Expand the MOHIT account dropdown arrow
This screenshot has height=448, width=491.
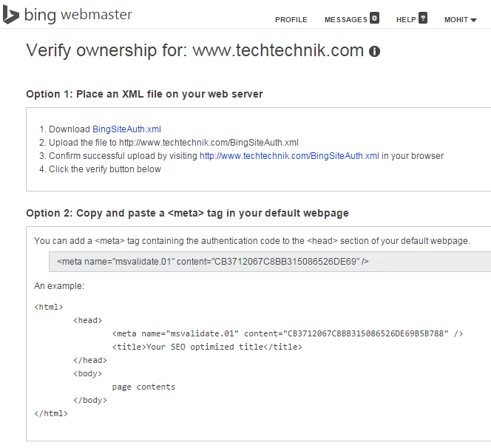[x=473, y=21]
